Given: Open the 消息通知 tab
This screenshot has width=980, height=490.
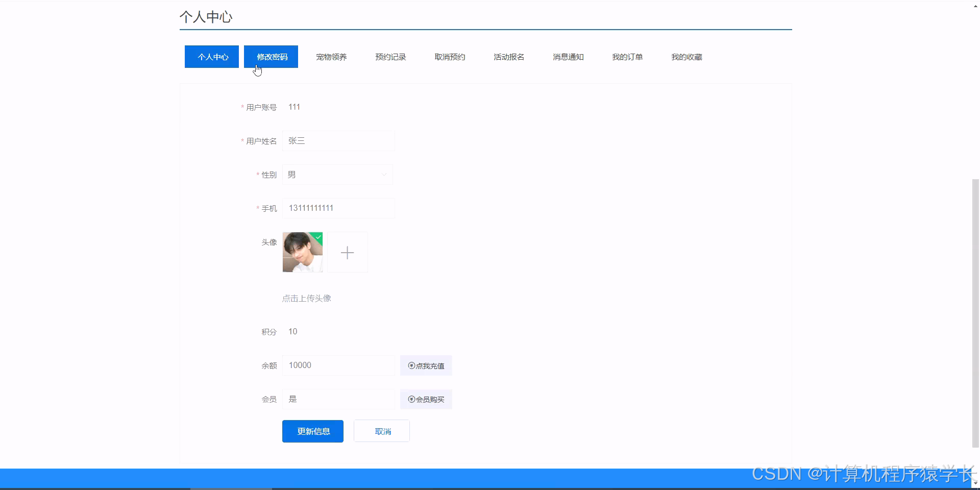Looking at the screenshot, I should [568, 57].
